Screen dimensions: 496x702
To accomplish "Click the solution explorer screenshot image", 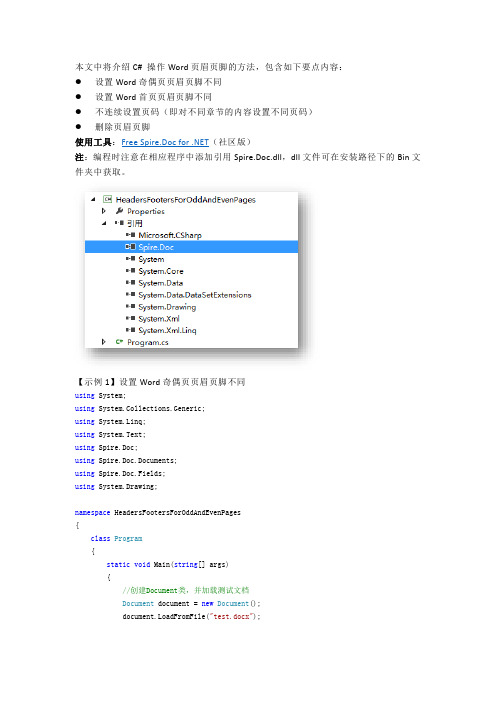I will [x=192, y=270].
